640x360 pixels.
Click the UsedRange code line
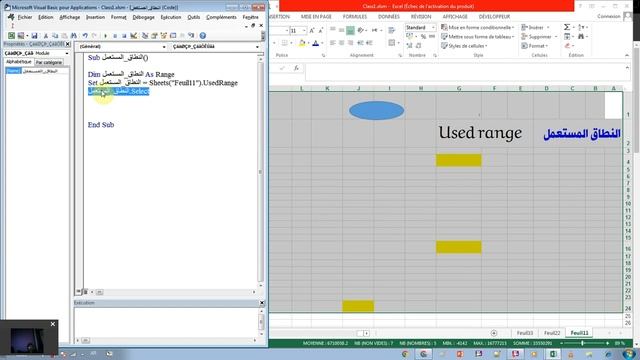click(162, 83)
